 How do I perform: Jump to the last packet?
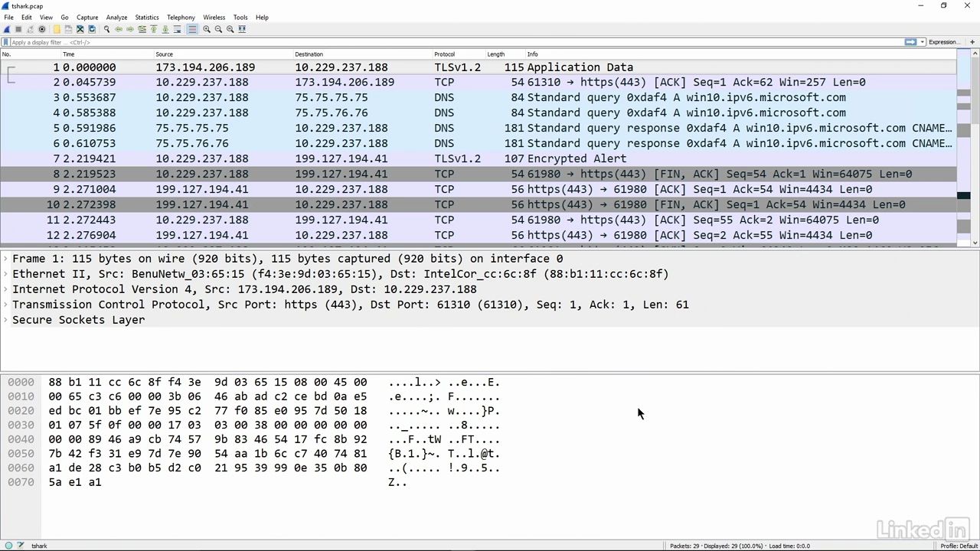tap(165, 29)
